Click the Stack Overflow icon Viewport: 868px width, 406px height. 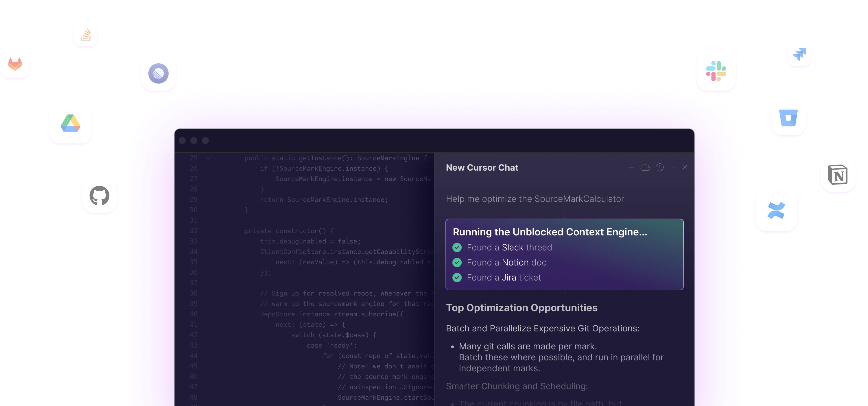pos(86,35)
